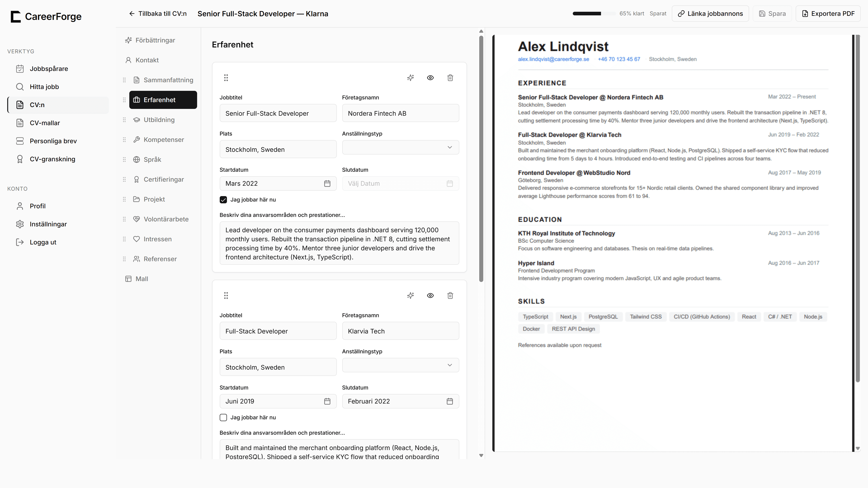Viewport: 868px width, 488px height.
Task: Click the drag handle beside Volontärarbete section
Action: click(x=124, y=219)
